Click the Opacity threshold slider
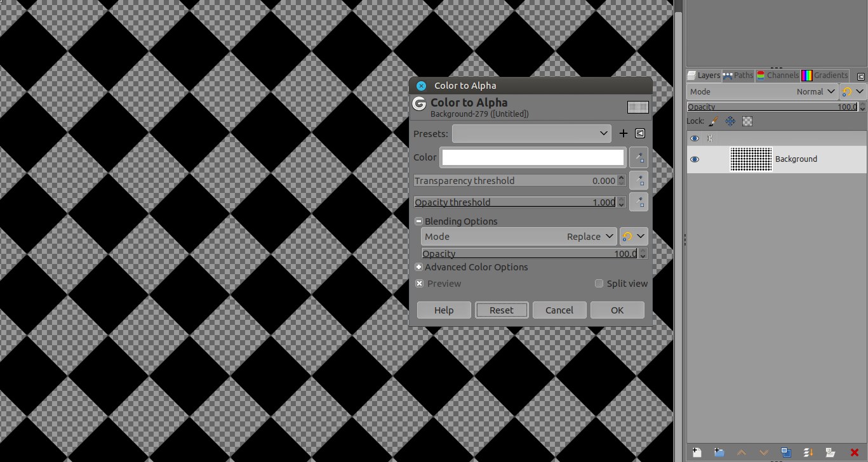The width and height of the screenshot is (868, 462). tap(515, 202)
